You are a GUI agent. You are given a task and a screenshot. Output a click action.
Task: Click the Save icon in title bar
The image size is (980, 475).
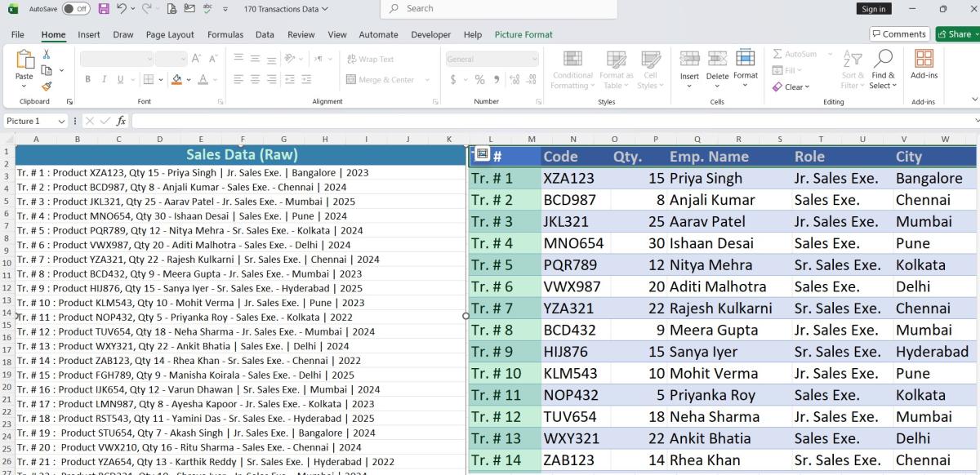(104, 9)
